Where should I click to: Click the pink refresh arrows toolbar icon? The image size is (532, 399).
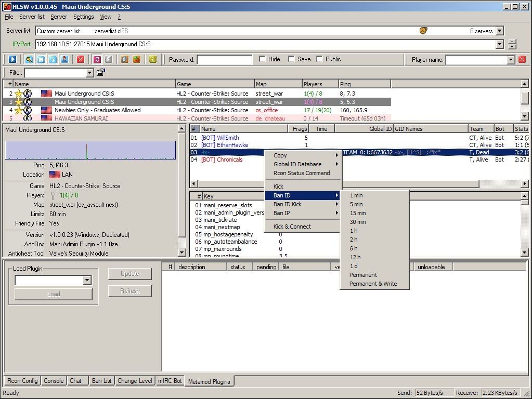tap(97, 59)
